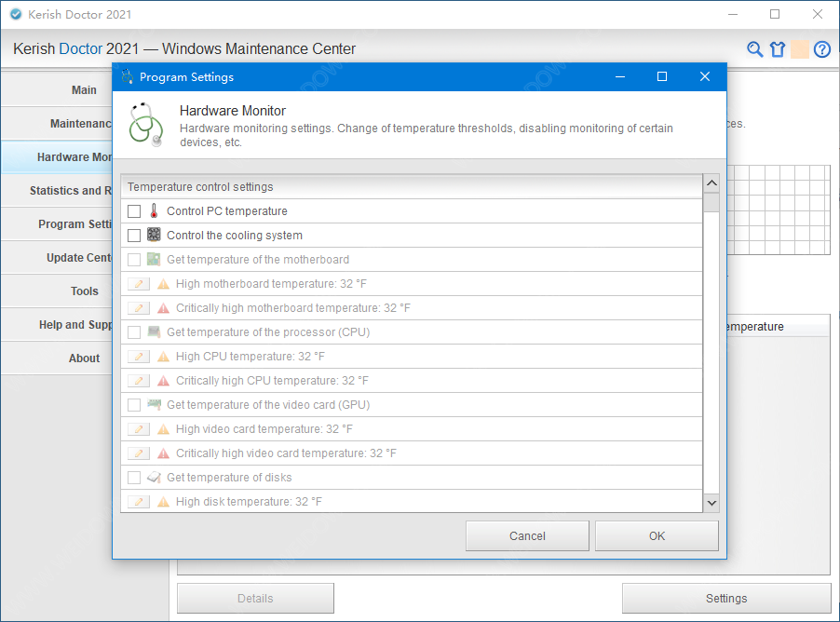Viewport: 840px width, 622px height.
Task: Toggle Get temperature of the motherboard checkbox
Action: tap(134, 259)
